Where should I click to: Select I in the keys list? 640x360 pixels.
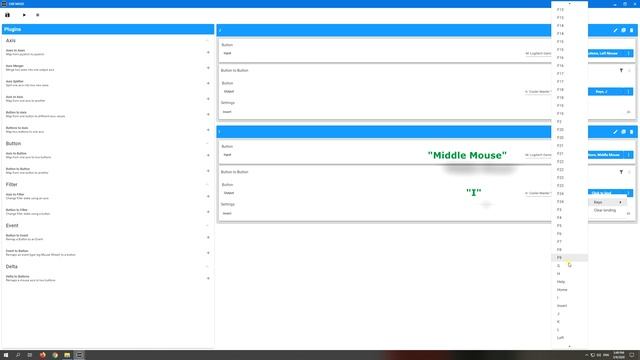[x=569, y=298]
